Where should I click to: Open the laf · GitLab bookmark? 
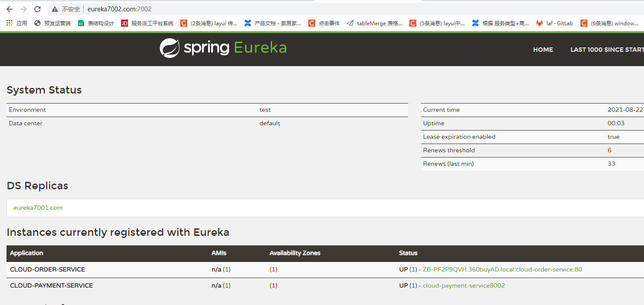(554, 23)
